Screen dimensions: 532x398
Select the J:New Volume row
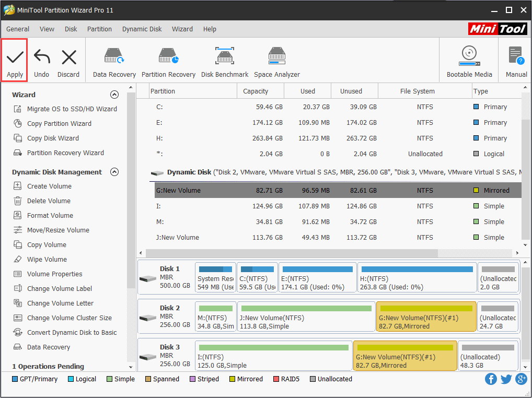(338, 237)
